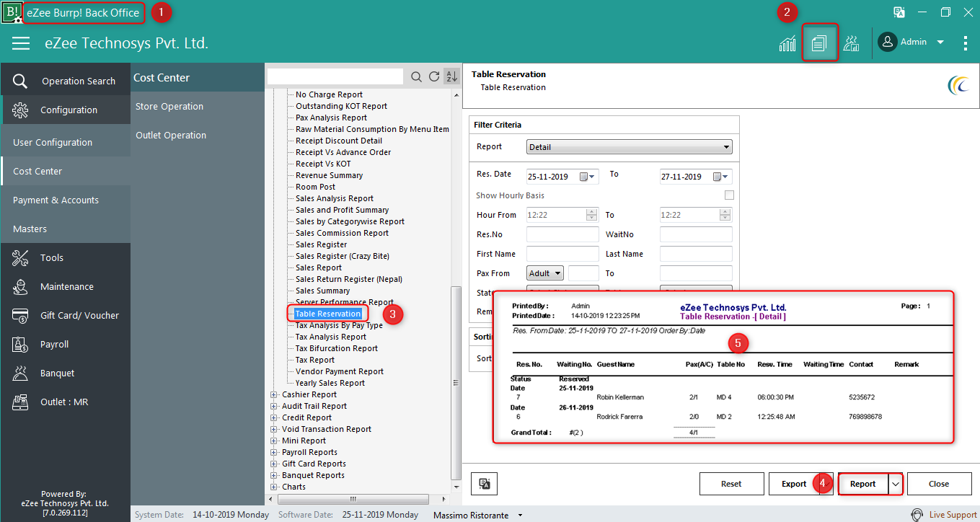Click the Hour From spinner control

pyautogui.click(x=592, y=215)
